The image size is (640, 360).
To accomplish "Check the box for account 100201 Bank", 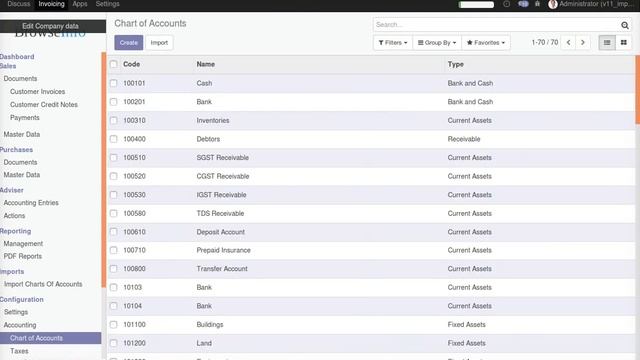I will [x=113, y=102].
